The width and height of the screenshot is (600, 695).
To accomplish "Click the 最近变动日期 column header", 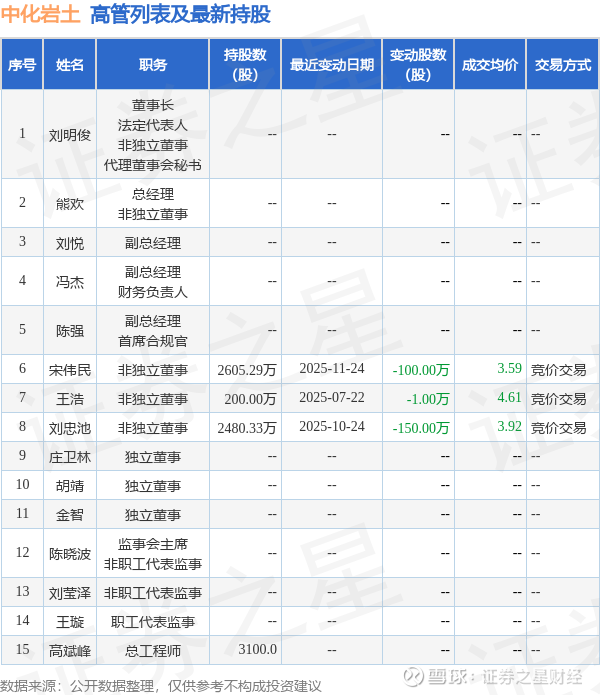I will (x=332, y=65).
